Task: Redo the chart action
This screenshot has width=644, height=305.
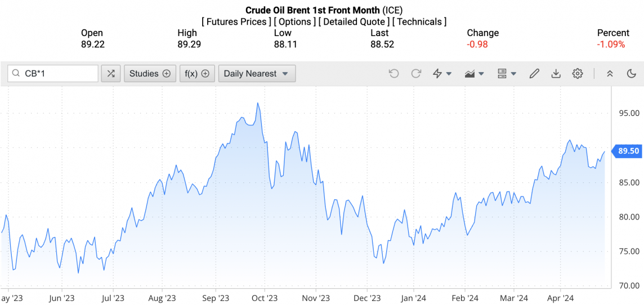Action: [416, 74]
